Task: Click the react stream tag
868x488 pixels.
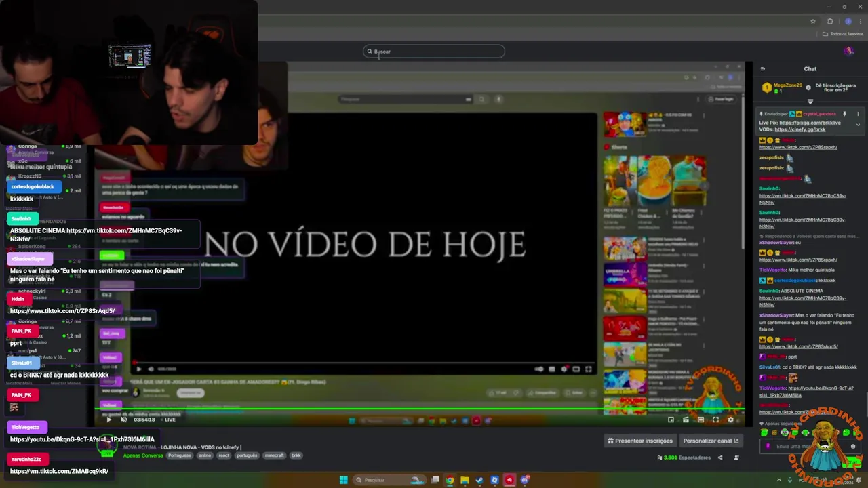Action: (224, 455)
